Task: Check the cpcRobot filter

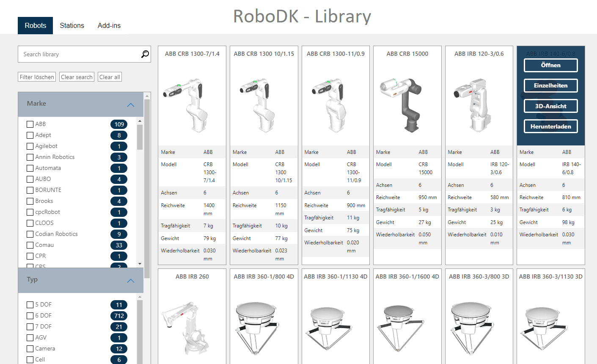Action: tap(30, 212)
